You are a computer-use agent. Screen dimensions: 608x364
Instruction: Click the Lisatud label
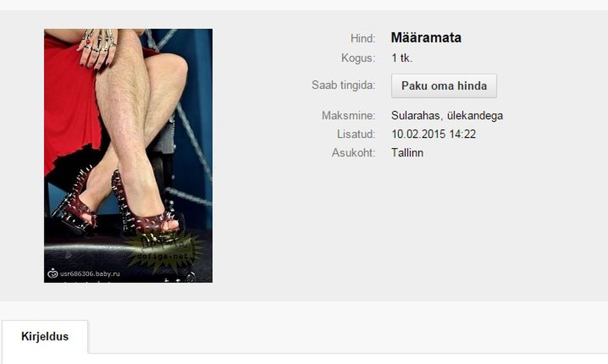(x=356, y=134)
